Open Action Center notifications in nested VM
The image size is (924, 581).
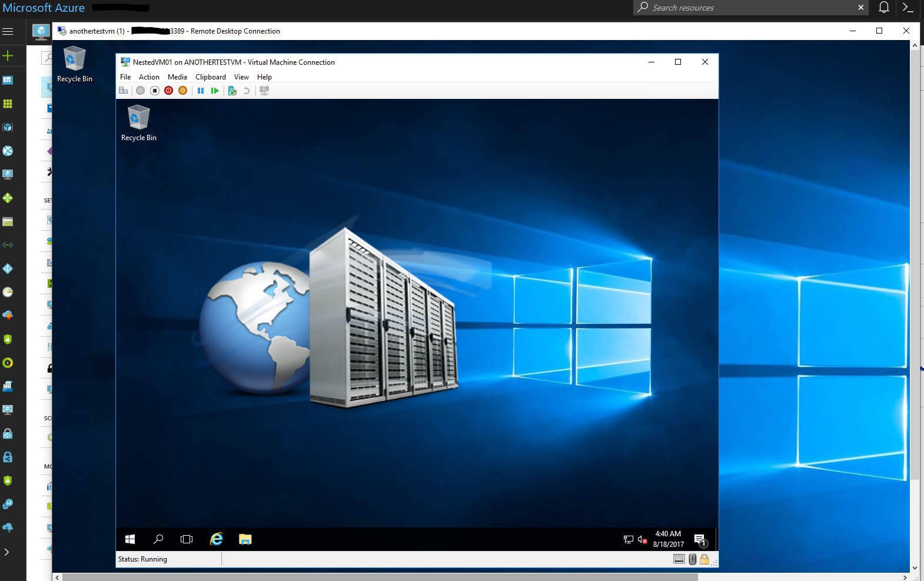[x=700, y=539]
